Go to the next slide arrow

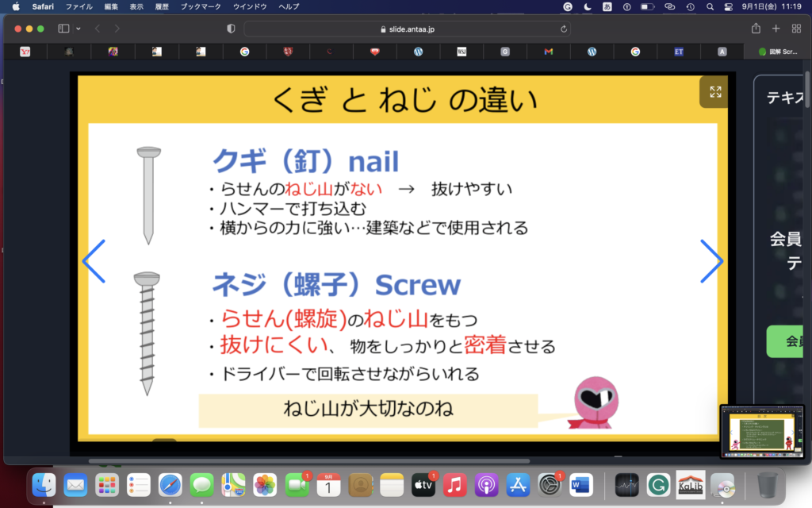[x=711, y=261]
